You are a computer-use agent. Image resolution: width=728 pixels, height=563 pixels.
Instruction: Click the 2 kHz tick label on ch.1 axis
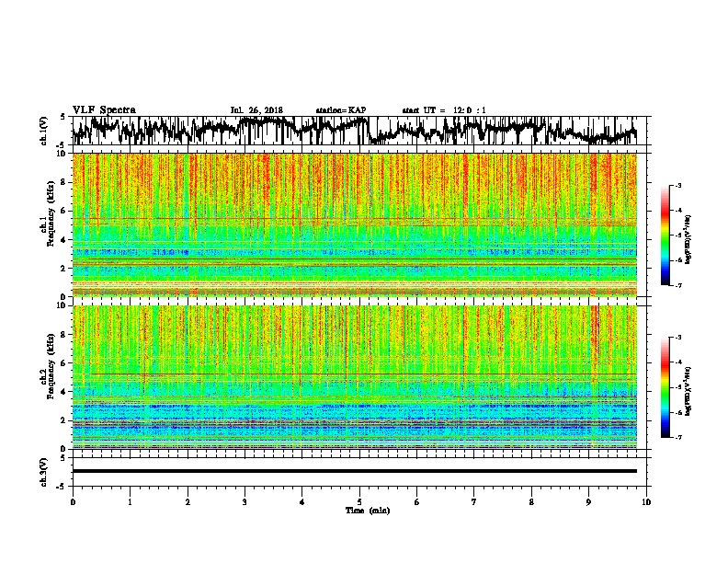pyautogui.click(x=63, y=269)
